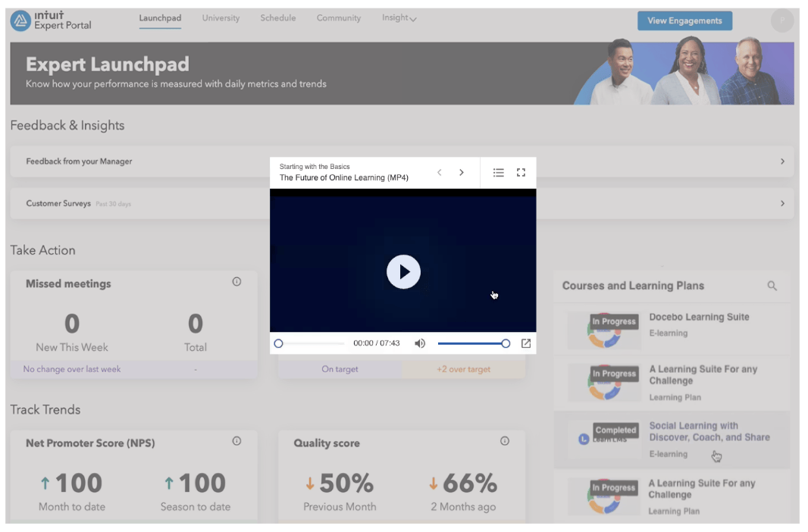The width and height of the screenshot is (808, 532).
Task: Click the video progress seek bar
Action: point(311,343)
